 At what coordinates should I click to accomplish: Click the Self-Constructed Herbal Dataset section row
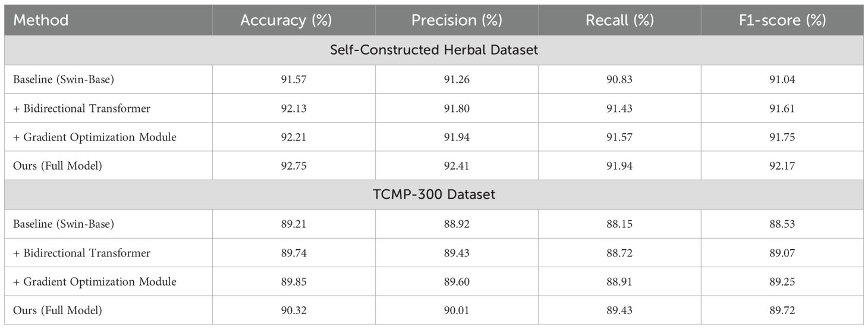[434, 50]
